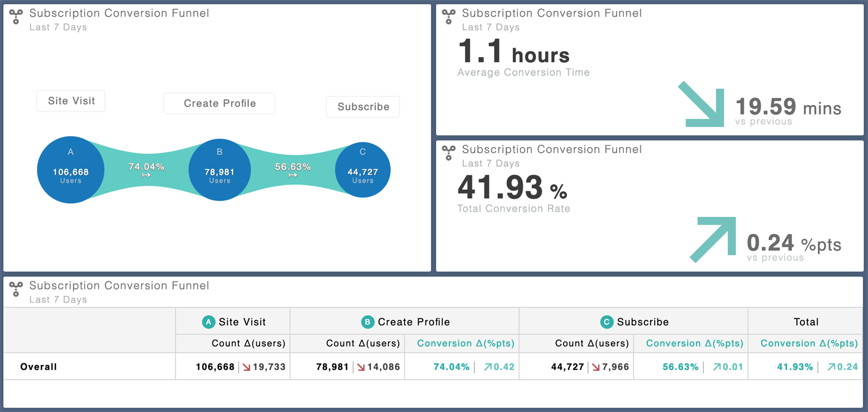Click the Overall row label

pos(38,367)
